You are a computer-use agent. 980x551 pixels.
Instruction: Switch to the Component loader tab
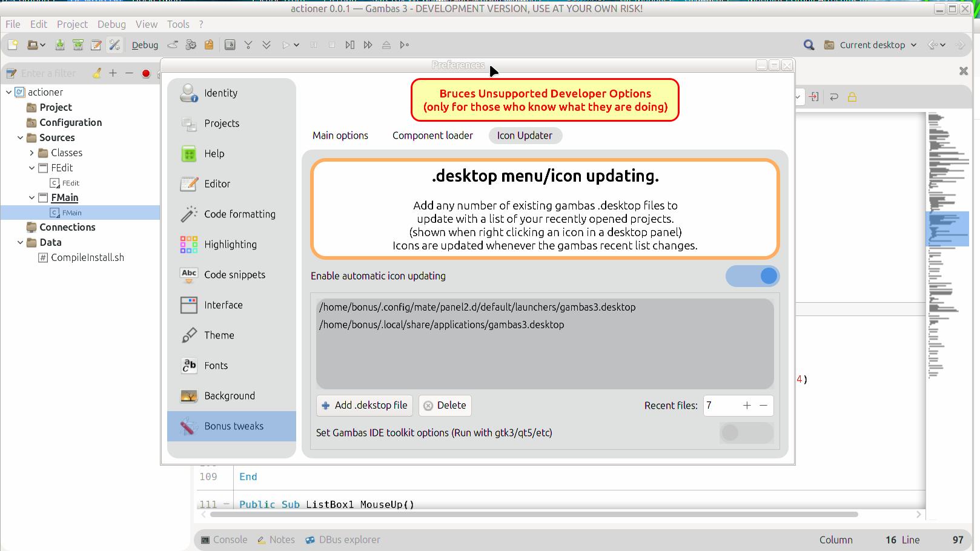432,136
